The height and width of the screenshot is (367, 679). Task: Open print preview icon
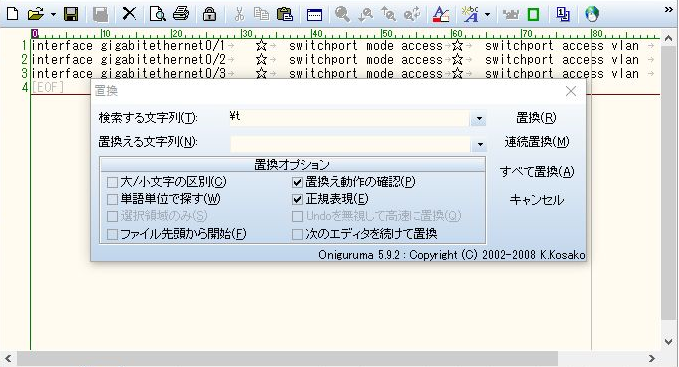tap(157, 14)
